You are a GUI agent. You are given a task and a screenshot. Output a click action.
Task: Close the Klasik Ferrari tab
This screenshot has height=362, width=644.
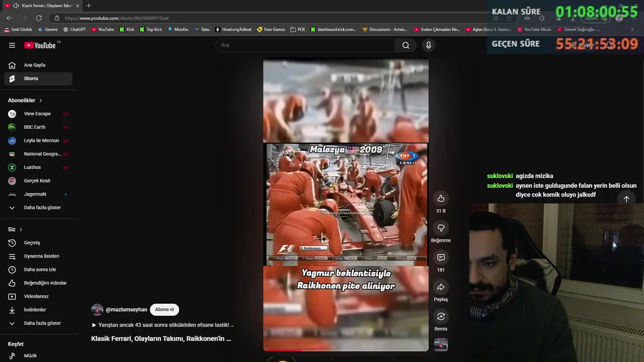pos(77,6)
